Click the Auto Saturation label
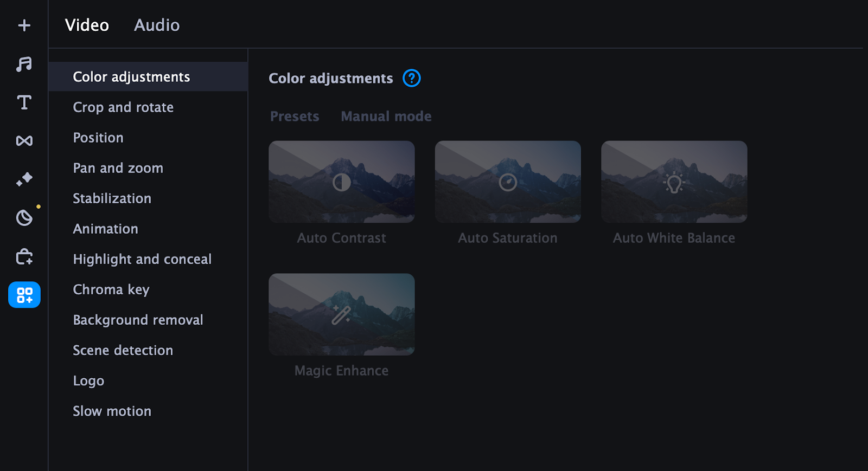Screen dimensions: 868x471 click(508, 238)
